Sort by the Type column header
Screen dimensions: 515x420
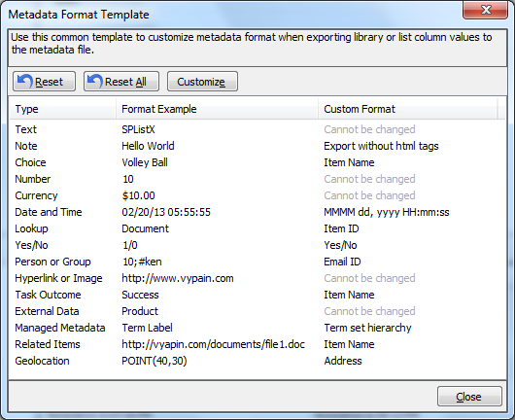pos(62,109)
